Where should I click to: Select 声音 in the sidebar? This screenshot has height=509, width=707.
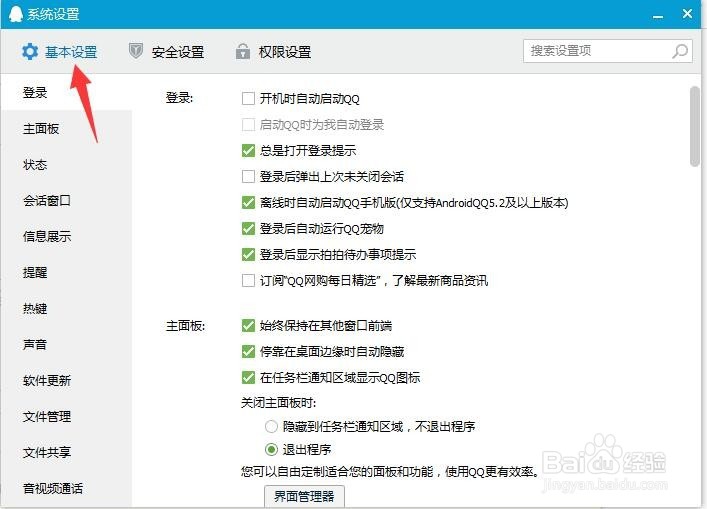click(67, 344)
